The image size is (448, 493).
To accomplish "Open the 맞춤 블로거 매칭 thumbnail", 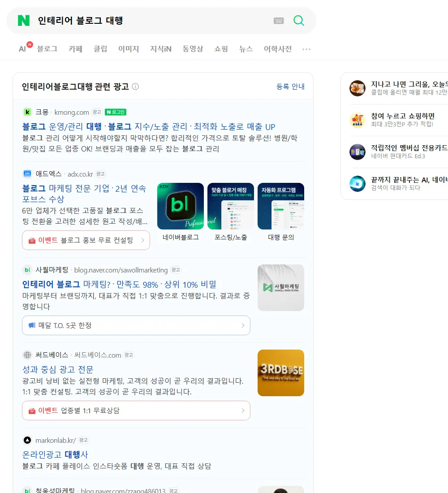I will (231, 206).
